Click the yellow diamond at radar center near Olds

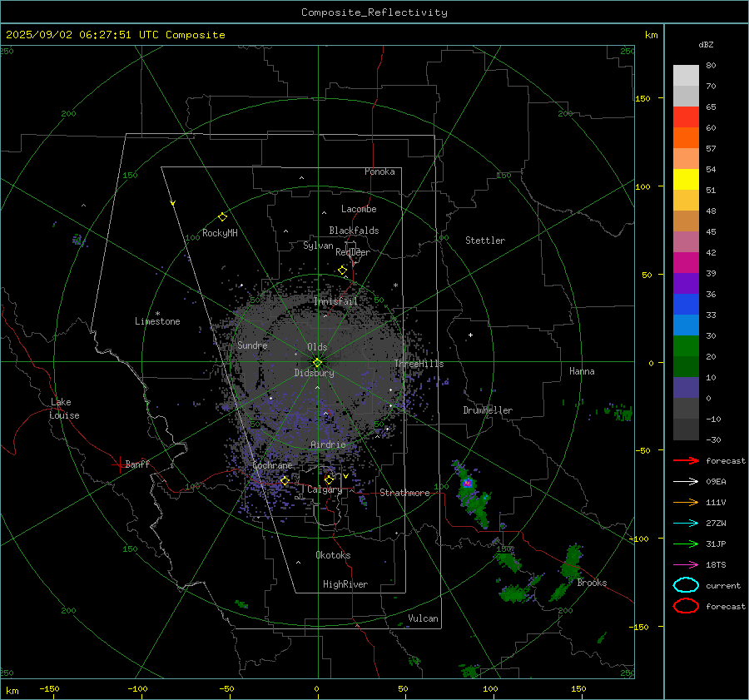317,363
